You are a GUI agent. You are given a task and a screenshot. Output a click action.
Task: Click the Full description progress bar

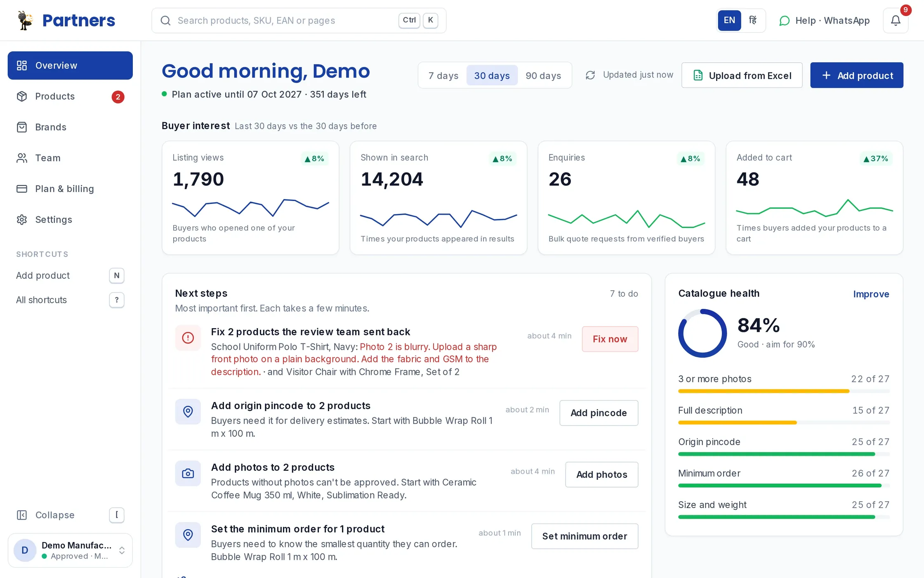pyautogui.click(x=784, y=422)
